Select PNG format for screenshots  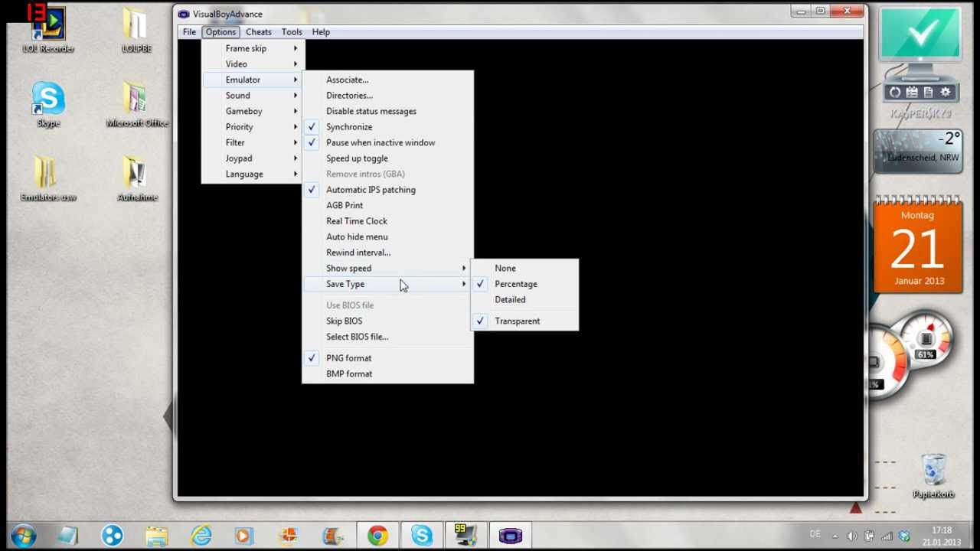click(x=387, y=358)
